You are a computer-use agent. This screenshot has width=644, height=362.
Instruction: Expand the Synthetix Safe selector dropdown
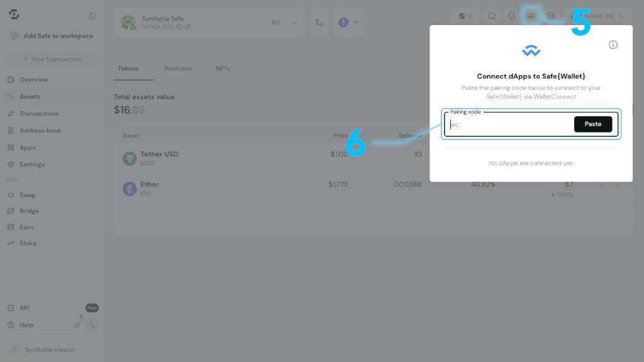point(295,23)
